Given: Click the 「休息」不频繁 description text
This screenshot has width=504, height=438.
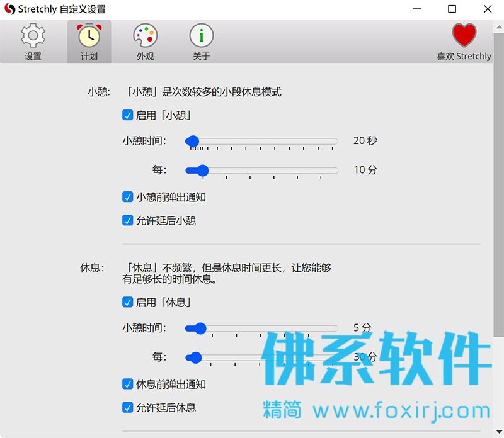Looking at the screenshot, I should click(227, 273).
